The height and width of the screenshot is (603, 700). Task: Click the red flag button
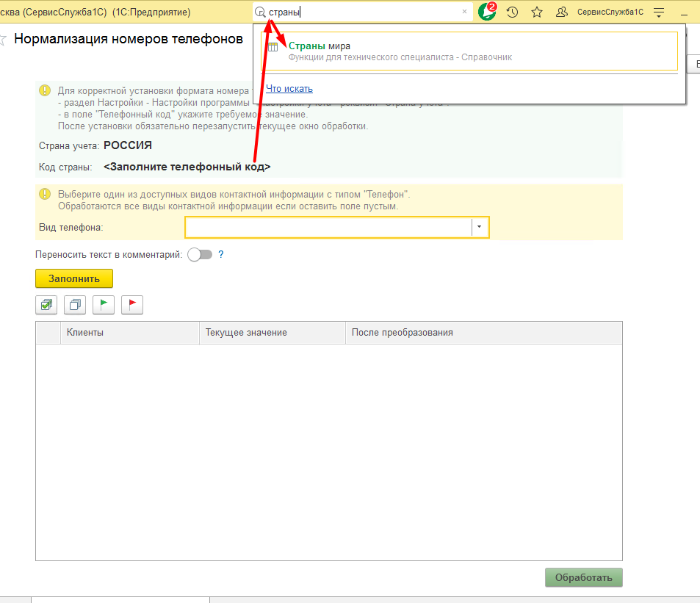coord(132,305)
